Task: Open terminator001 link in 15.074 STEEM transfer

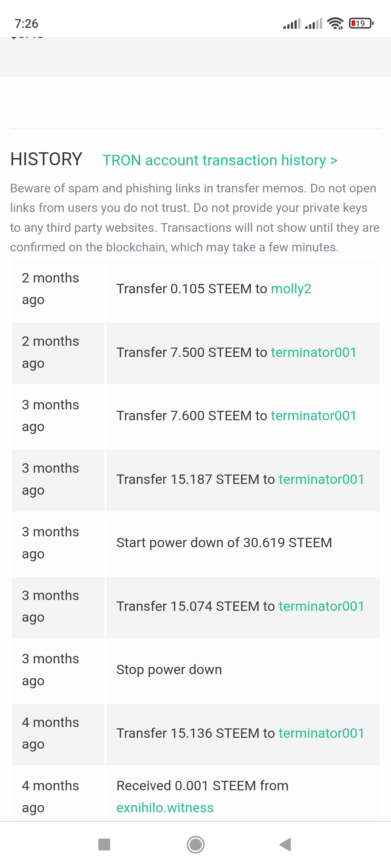Action: click(321, 606)
